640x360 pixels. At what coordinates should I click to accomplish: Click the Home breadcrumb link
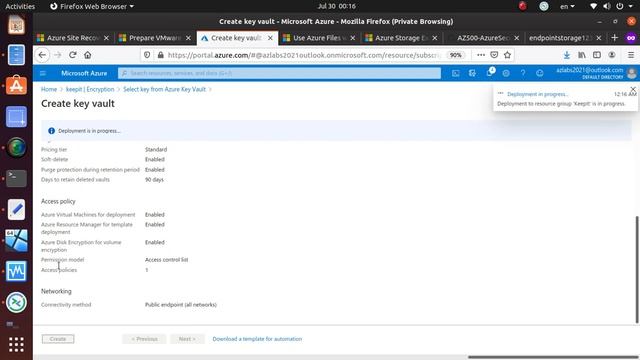tap(49, 89)
